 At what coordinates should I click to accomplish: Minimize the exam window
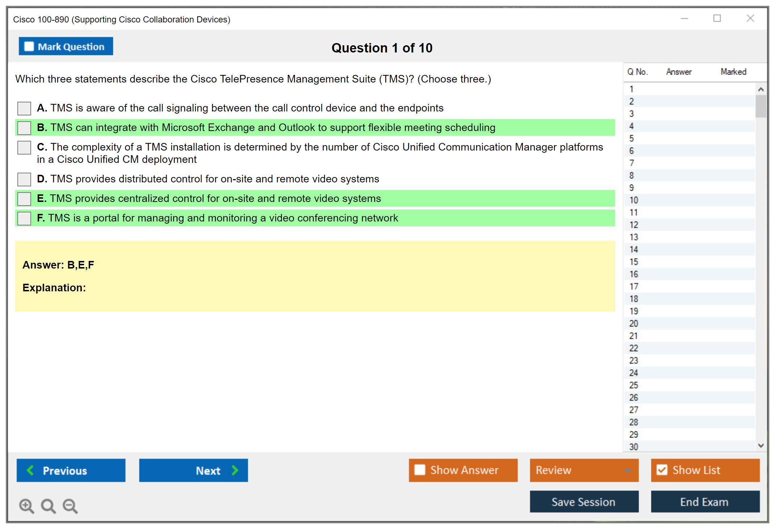[684, 18]
